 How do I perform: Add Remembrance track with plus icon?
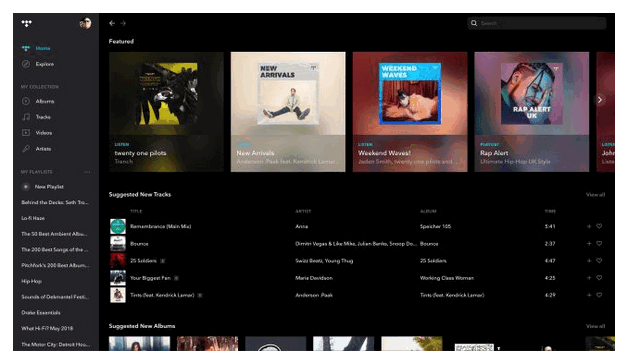589,226
